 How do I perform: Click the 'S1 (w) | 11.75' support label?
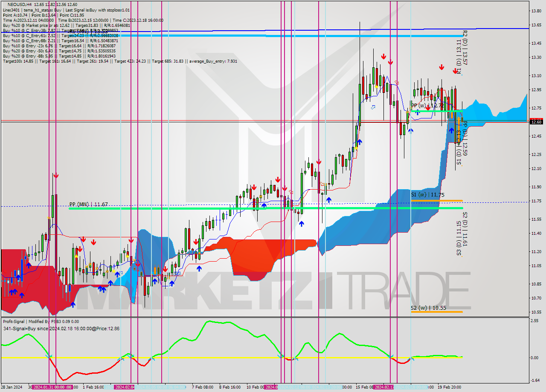tap(428, 195)
